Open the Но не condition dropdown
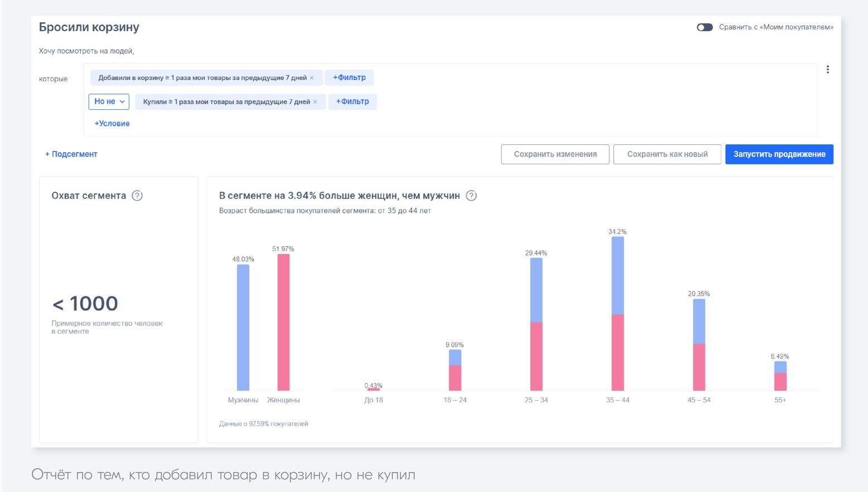868x492 pixels. pos(109,101)
